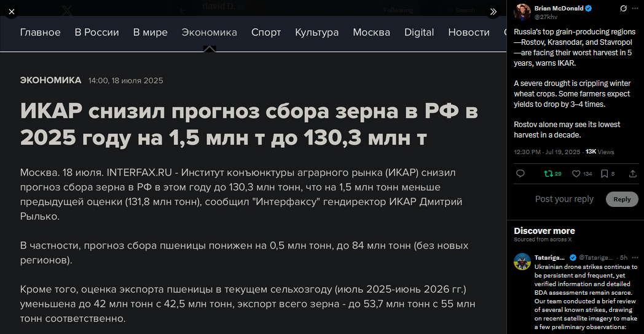Open Tatarigami's post about Ukrainian drone strikes

click(x=586, y=297)
